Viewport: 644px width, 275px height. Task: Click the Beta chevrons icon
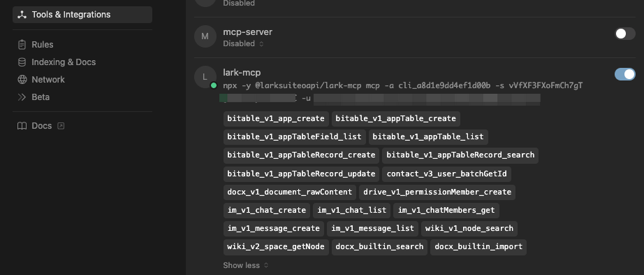pyautogui.click(x=22, y=97)
